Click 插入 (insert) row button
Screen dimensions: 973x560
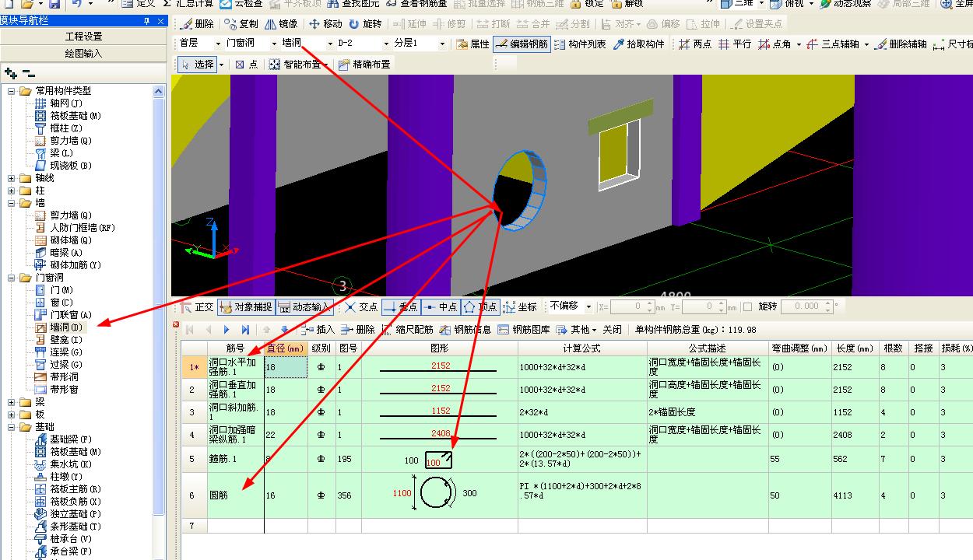(318, 330)
